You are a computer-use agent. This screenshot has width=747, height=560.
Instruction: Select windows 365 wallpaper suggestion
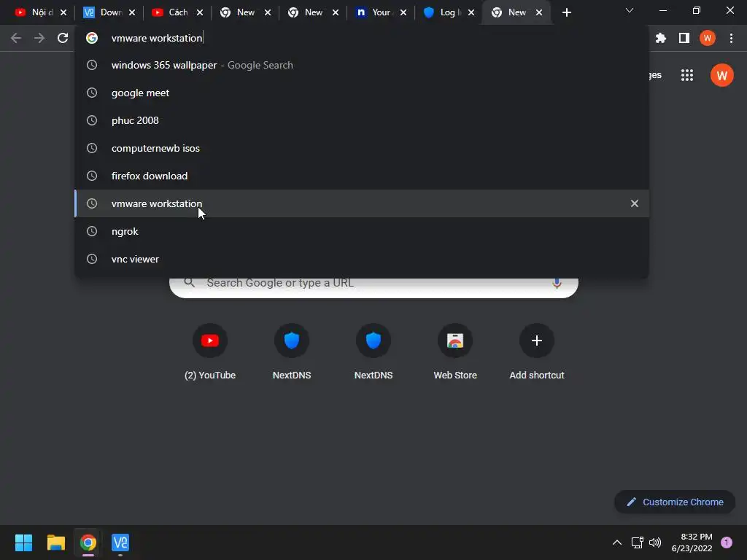coord(362,65)
